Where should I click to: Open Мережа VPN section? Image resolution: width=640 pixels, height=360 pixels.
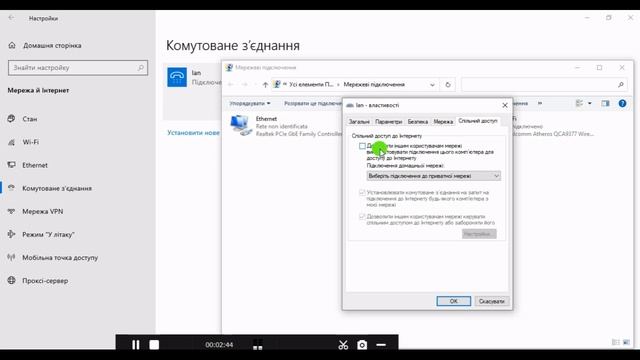tap(42, 211)
